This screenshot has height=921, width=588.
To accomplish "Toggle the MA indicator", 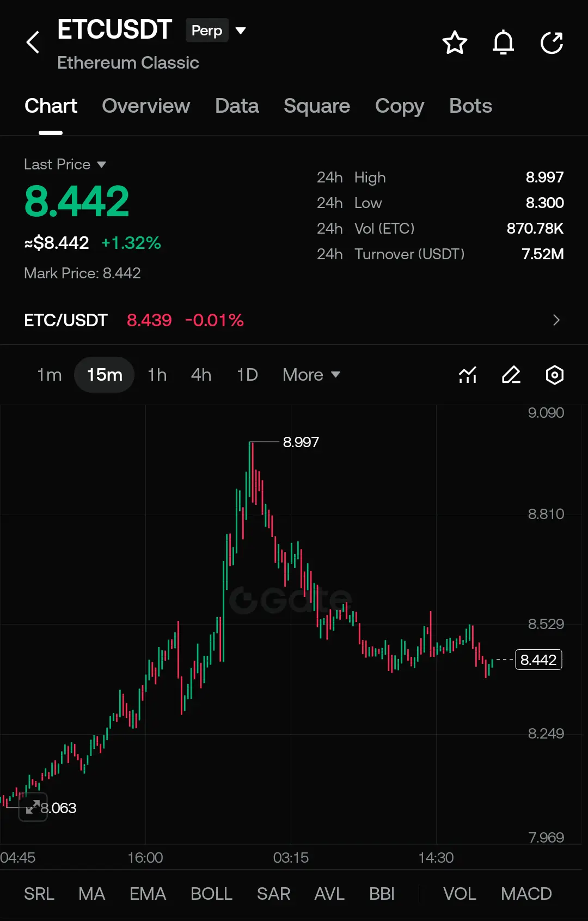I will click(x=91, y=894).
